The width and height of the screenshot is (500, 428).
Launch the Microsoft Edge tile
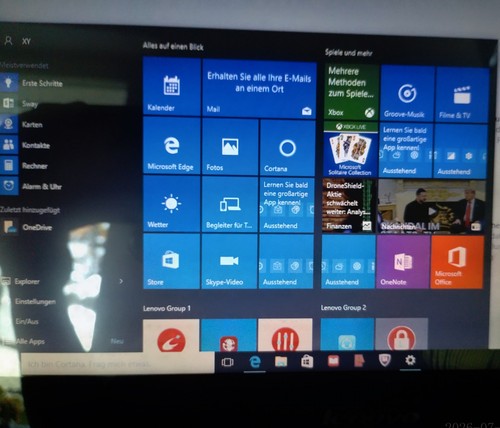(172, 146)
